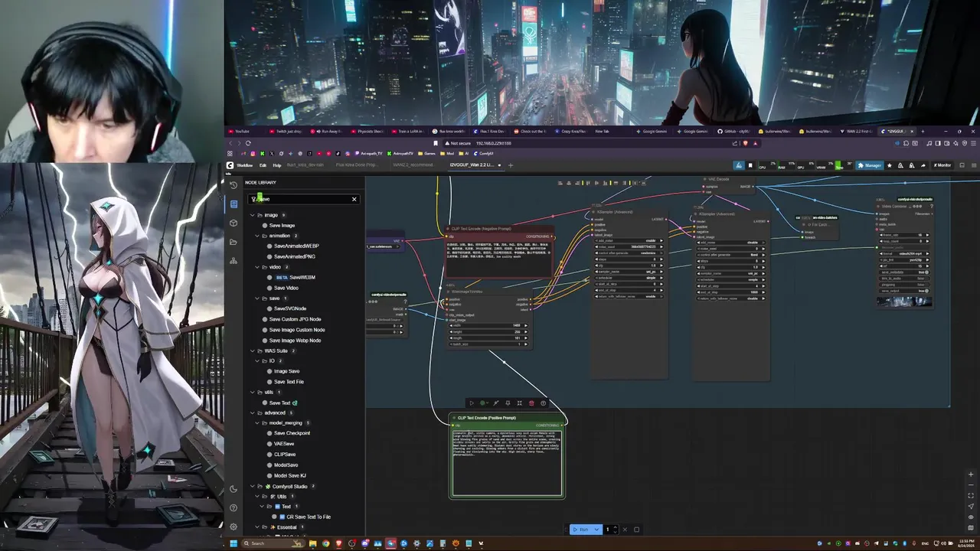980x551 pixels.
Task: Select SaveAnimatedWEBP node
Action: (296, 246)
